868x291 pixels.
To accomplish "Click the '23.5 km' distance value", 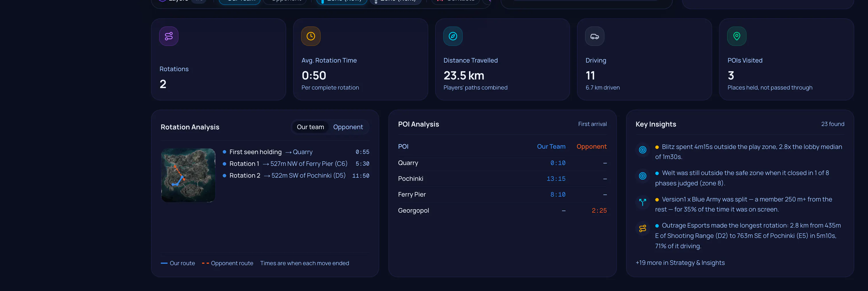I will [464, 75].
